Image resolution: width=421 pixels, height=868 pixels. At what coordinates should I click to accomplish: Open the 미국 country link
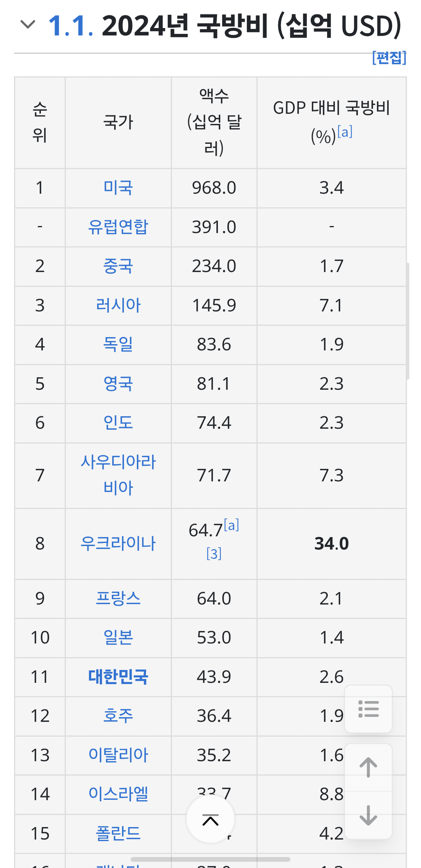coord(118,188)
